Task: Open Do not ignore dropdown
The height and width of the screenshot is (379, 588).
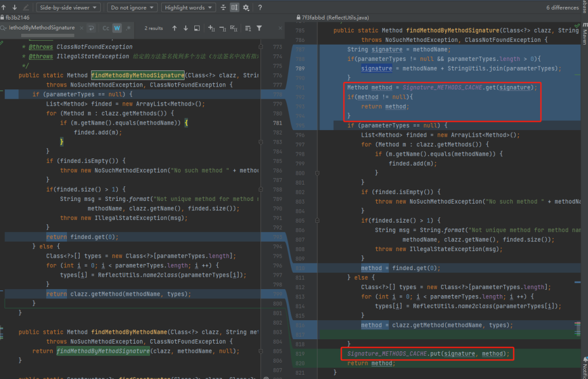Action: click(x=132, y=8)
